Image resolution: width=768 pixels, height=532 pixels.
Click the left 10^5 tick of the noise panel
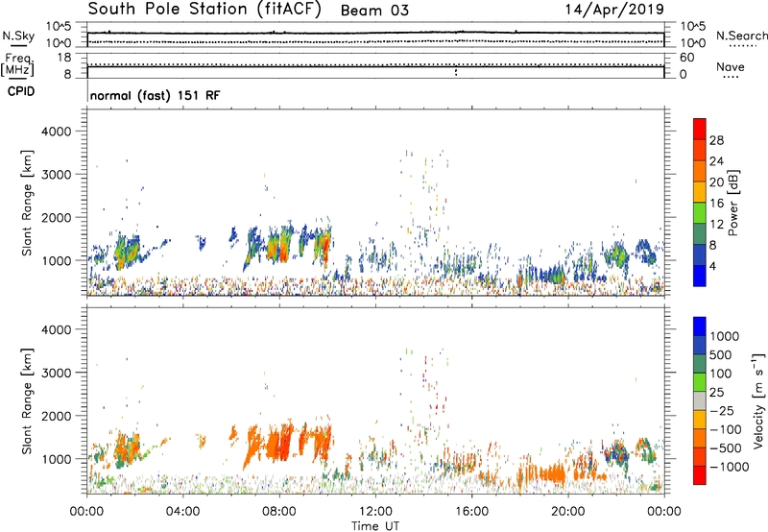59,26
